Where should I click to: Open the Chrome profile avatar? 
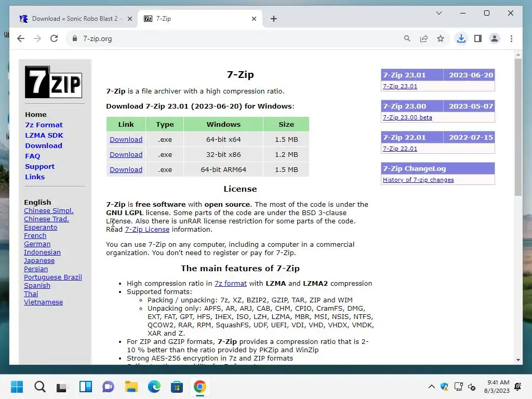pyautogui.click(x=495, y=38)
